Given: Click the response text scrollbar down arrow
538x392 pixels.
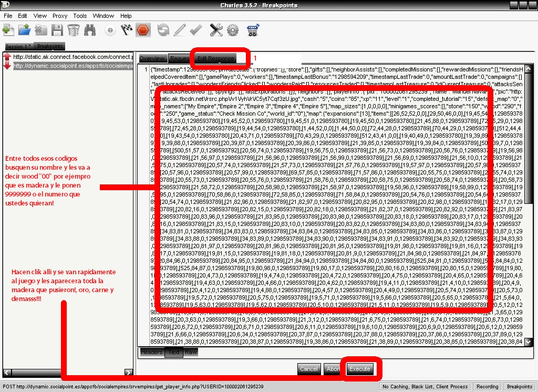Looking at the screenshot, I should click(529, 342).
